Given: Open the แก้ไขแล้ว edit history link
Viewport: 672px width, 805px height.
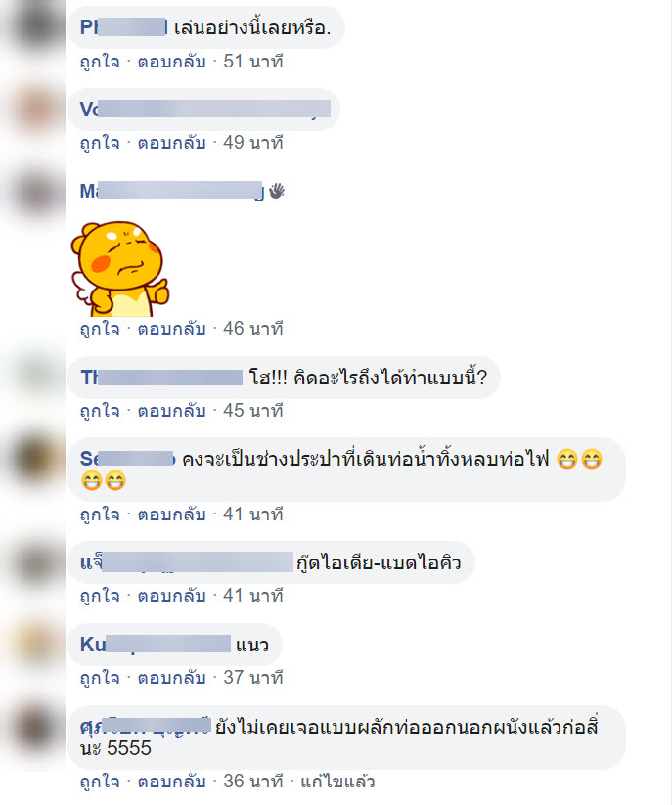Looking at the screenshot, I should [x=337, y=782].
